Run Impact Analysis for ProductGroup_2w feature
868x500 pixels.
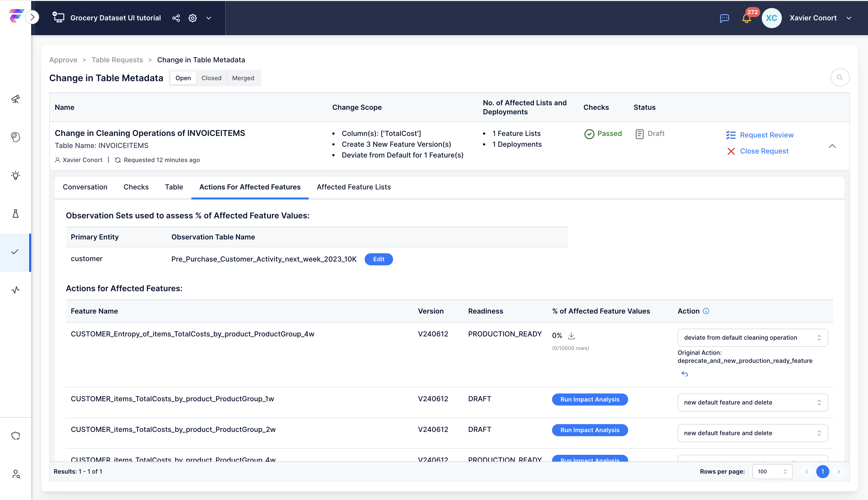pos(590,430)
